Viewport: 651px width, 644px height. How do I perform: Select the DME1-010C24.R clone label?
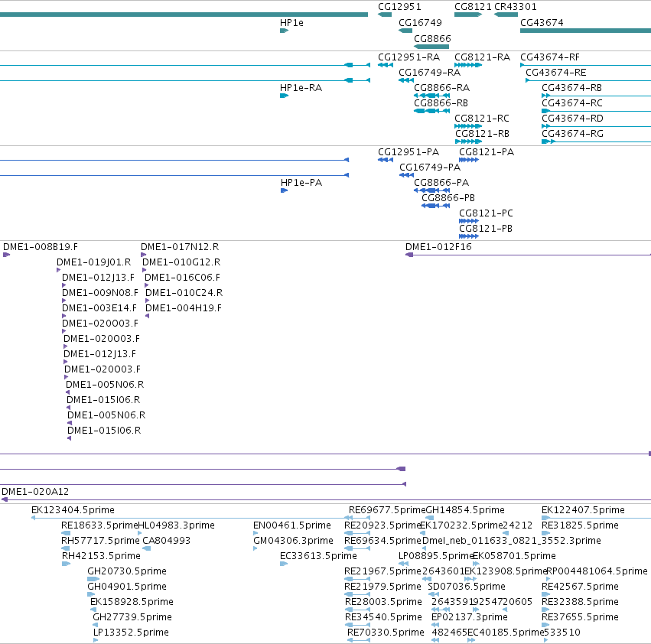coord(184,293)
